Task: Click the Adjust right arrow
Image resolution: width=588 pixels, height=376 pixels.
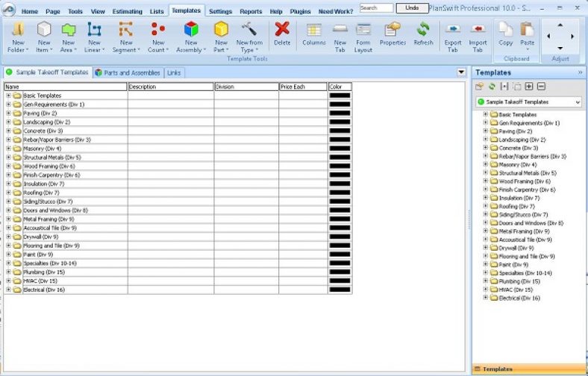Action: pos(572,37)
